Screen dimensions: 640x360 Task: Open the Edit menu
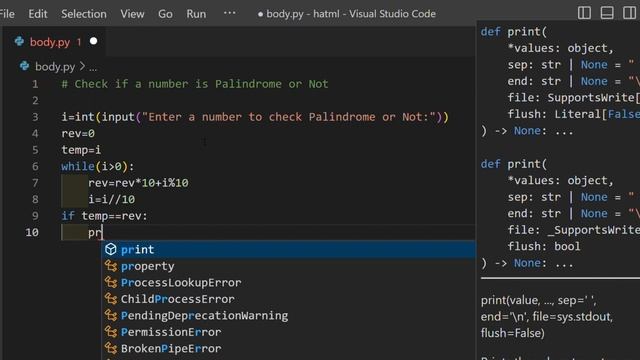[x=38, y=14]
